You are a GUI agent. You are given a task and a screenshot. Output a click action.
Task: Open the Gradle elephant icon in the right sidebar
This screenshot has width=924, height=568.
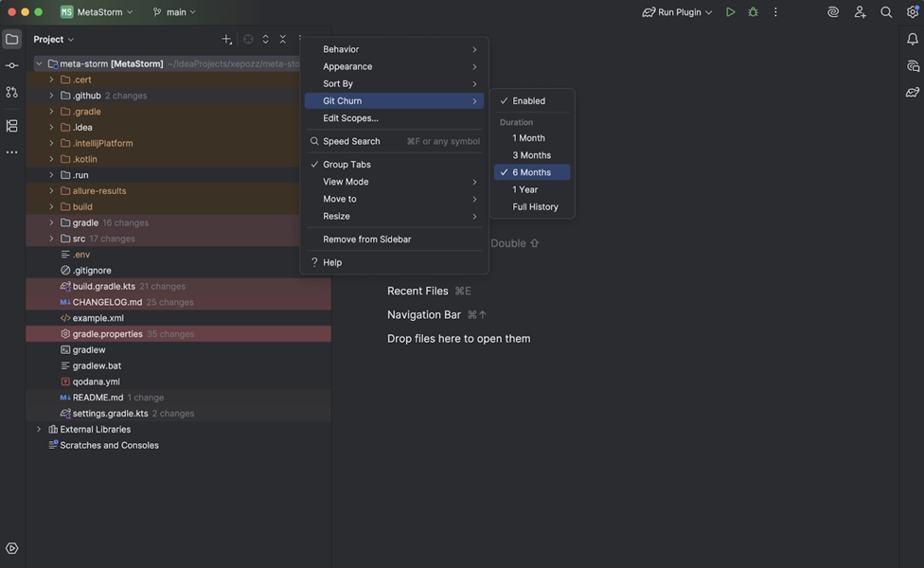point(913,92)
